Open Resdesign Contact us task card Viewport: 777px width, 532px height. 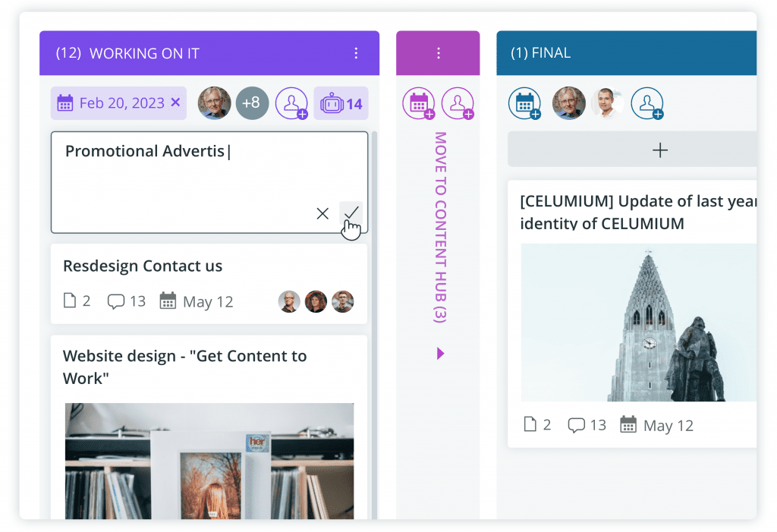pos(209,284)
